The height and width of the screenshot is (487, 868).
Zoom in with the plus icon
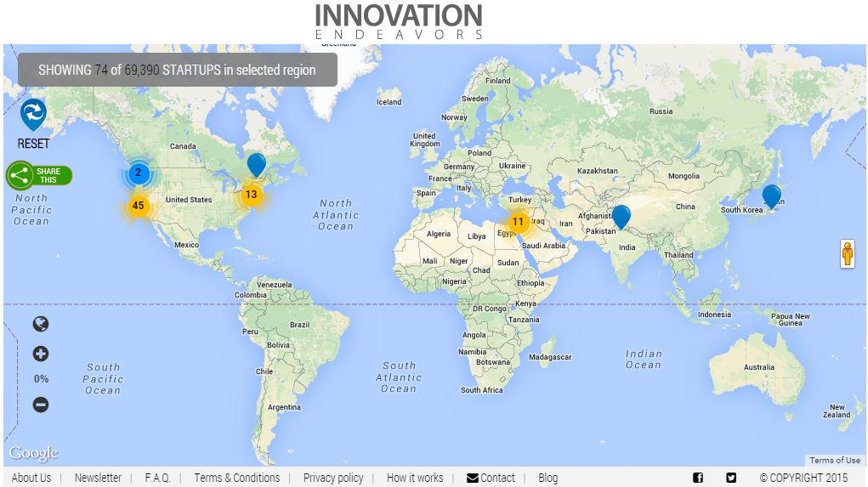click(41, 354)
